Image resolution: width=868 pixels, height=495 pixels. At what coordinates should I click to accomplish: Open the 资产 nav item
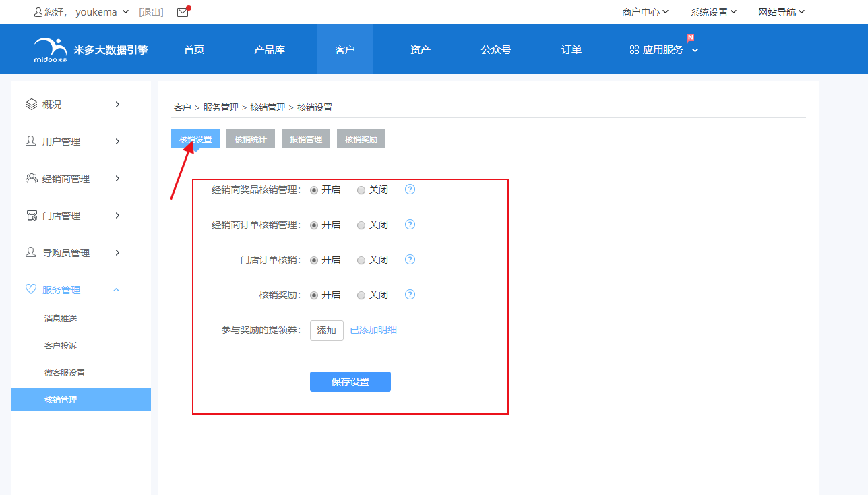click(421, 49)
